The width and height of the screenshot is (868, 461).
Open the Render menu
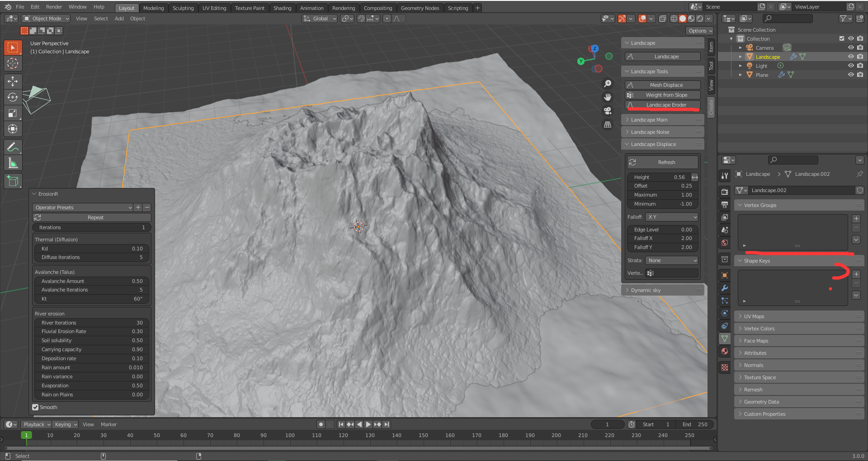[x=54, y=7]
